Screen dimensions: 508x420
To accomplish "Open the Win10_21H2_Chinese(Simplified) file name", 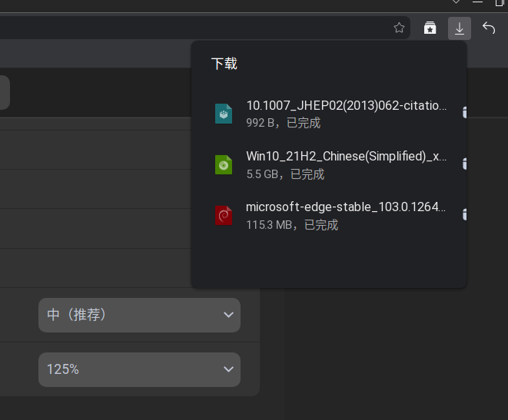I will click(x=346, y=157).
